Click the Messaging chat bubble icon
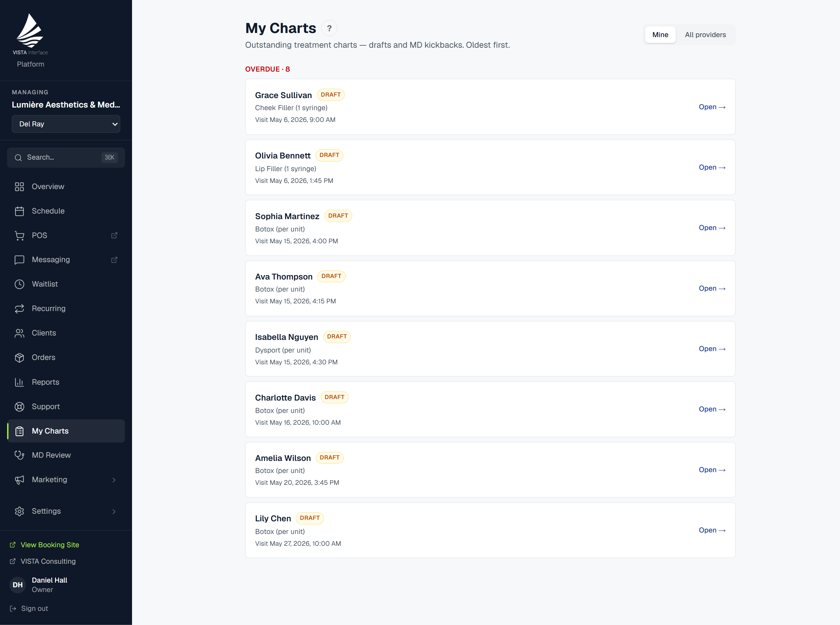 point(19,259)
